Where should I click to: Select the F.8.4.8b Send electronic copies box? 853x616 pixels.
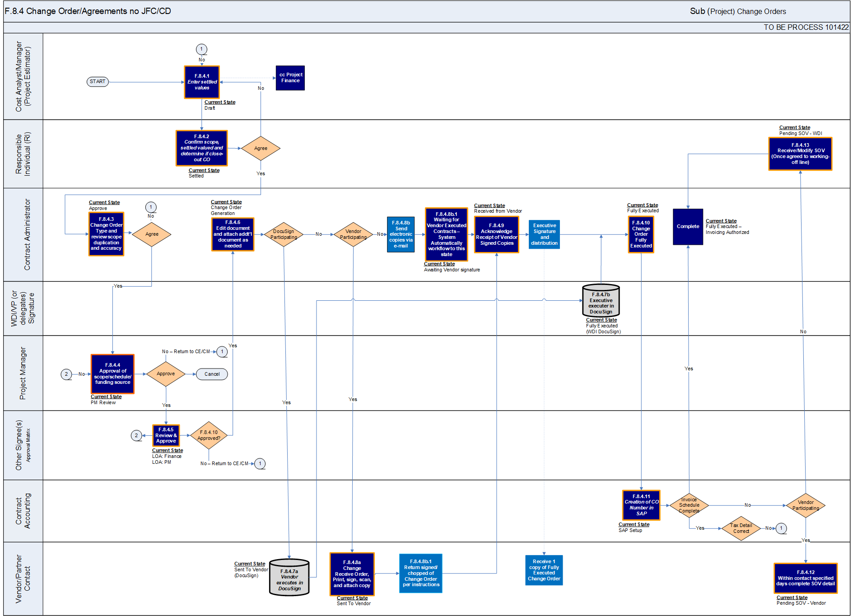401,234
